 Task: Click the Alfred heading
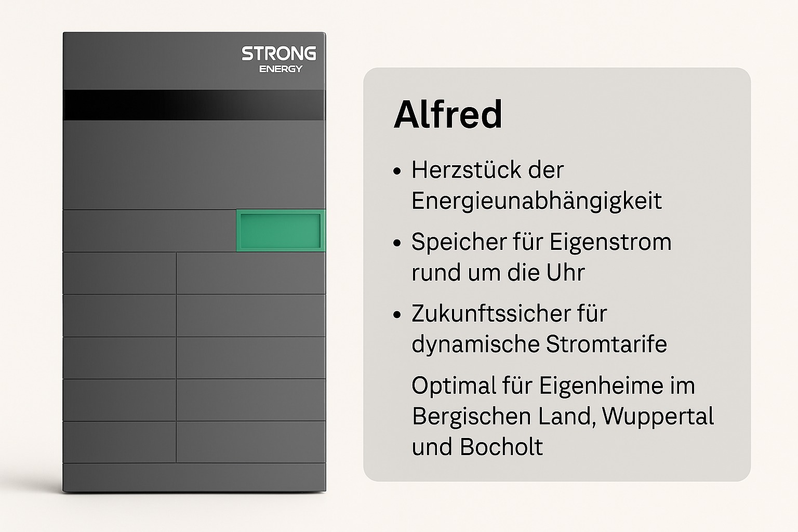point(448,114)
